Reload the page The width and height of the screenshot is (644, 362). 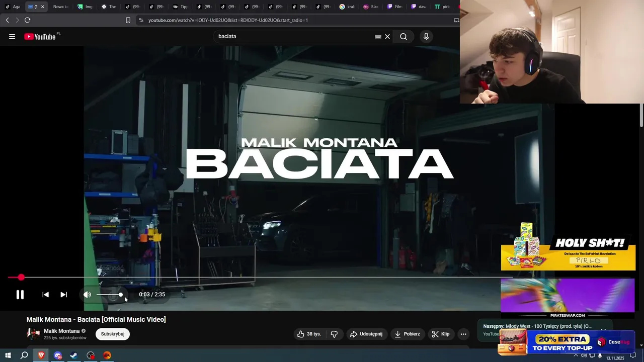[x=27, y=20]
